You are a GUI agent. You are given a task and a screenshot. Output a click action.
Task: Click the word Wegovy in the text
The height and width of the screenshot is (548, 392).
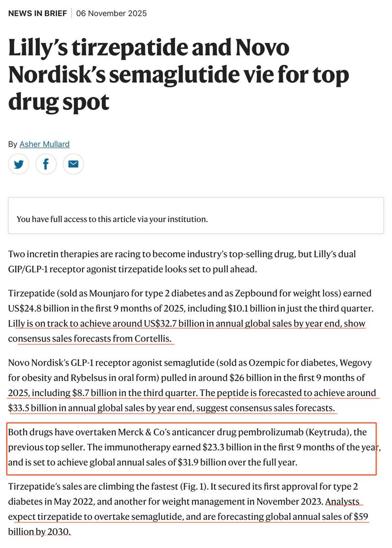[x=356, y=362]
